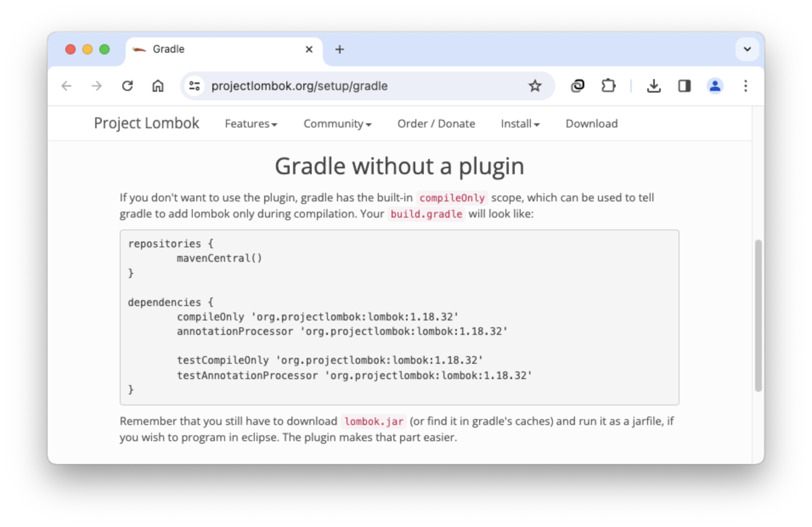
Task: Click the mavenCentral() line in code block
Action: (x=220, y=258)
